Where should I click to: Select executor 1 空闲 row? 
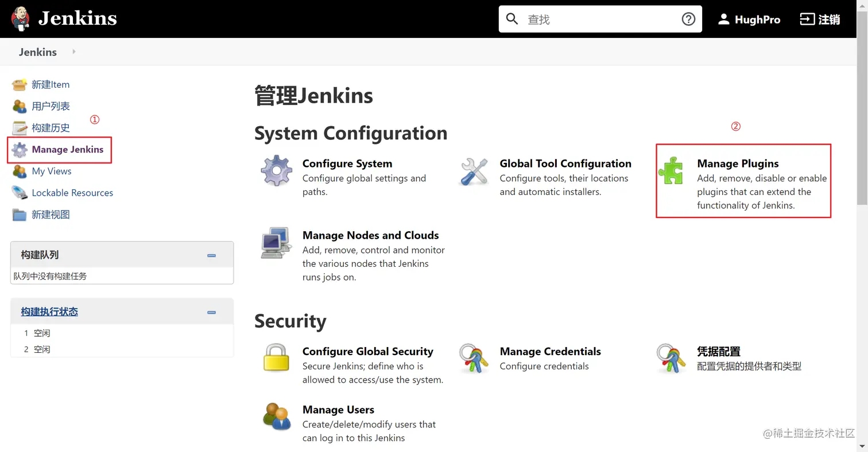pos(122,333)
